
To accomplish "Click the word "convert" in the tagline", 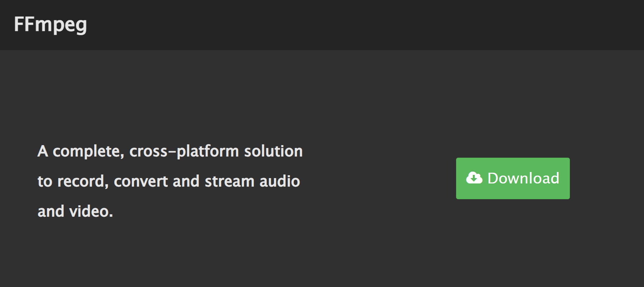I will click(x=141, y=181).
